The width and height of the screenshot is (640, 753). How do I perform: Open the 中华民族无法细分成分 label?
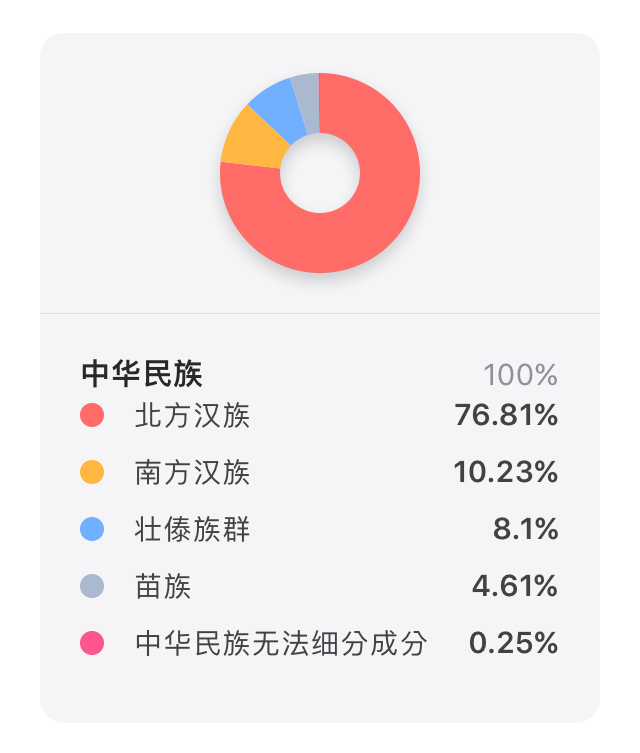[x=281, y=644]
